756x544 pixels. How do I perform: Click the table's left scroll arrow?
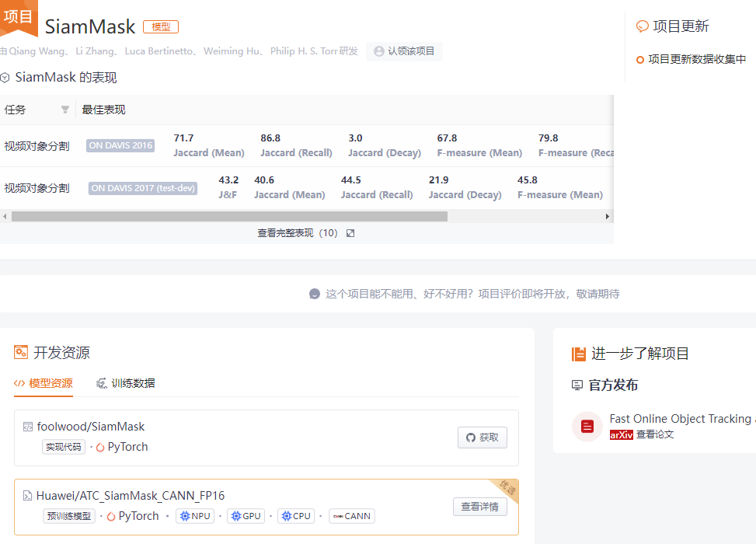point(5,217)
